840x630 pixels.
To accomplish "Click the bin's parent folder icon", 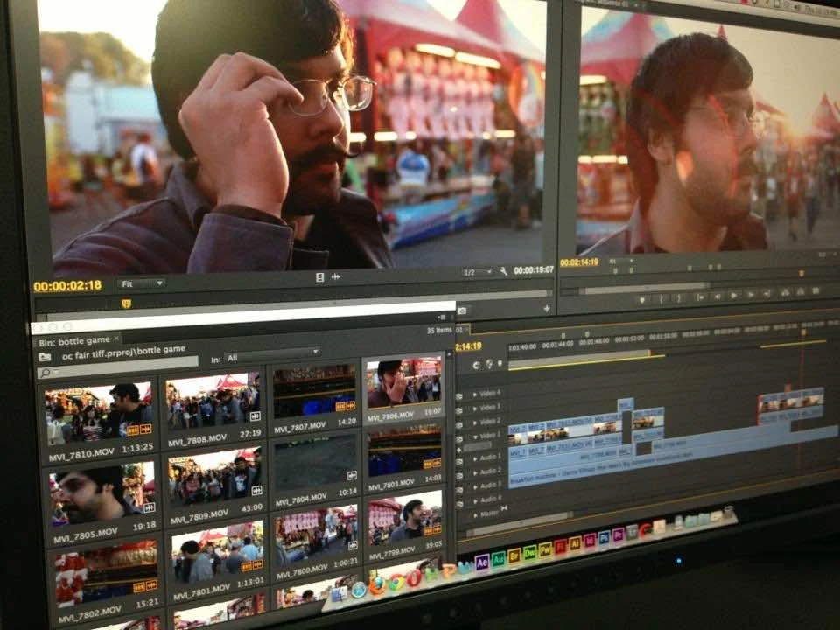I will click(x=45, y=357).
